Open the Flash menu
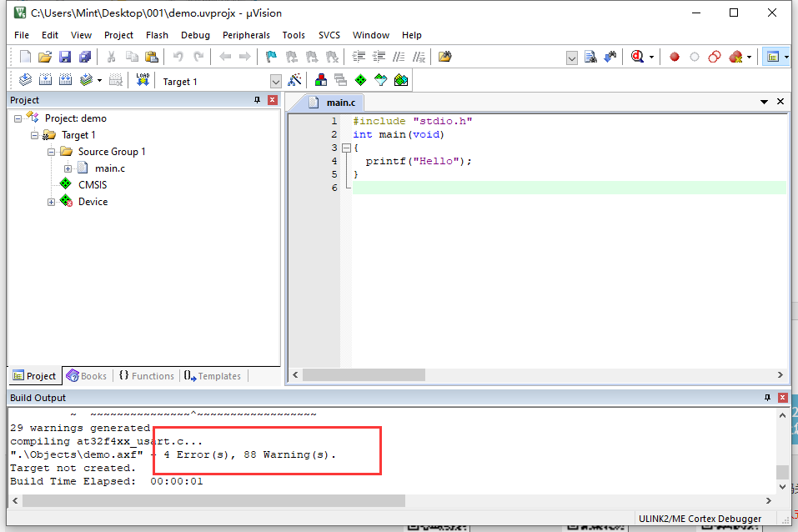 [157, 35]
